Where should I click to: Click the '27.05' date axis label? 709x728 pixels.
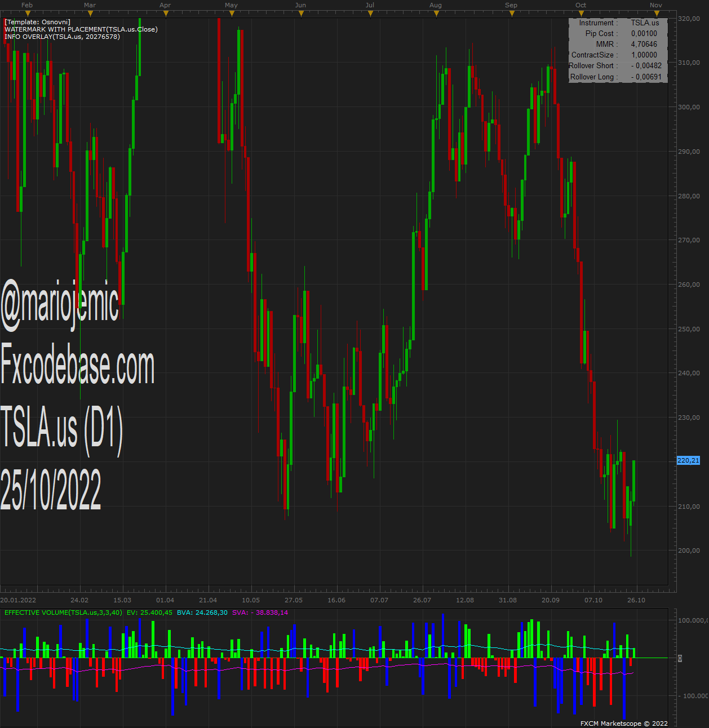(294, 600)
